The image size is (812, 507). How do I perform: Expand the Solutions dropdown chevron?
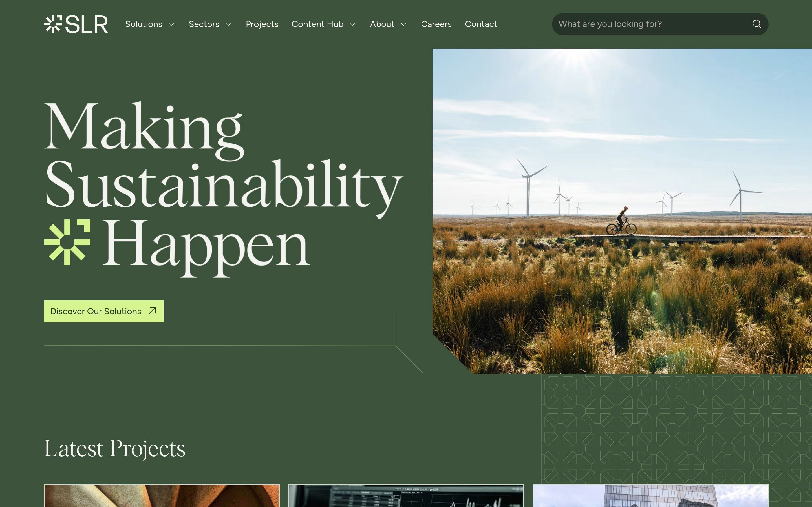tap(171, 24)
